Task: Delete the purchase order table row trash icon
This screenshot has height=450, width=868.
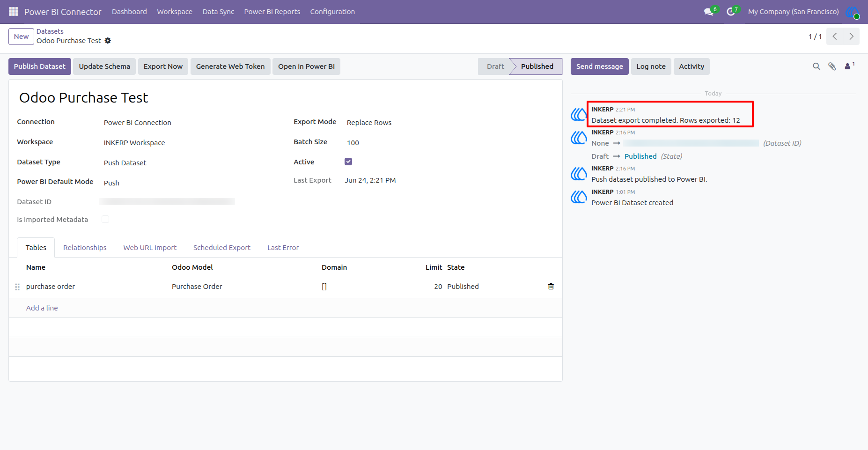Action: [551, 287]
